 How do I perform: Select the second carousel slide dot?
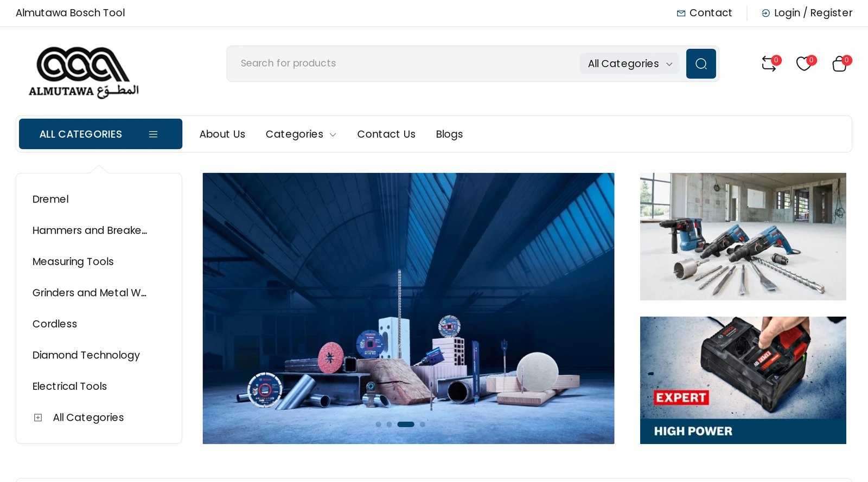point(389,425)
